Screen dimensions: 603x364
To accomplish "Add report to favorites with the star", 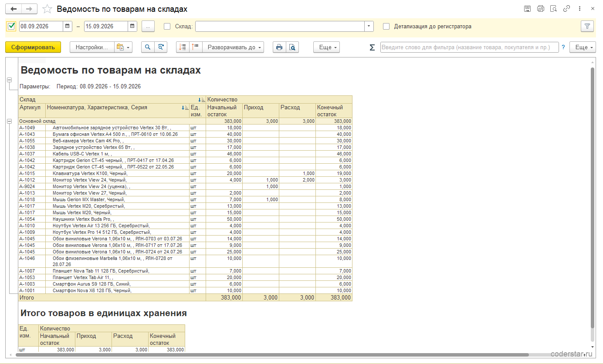I will (x=47, y=9).
